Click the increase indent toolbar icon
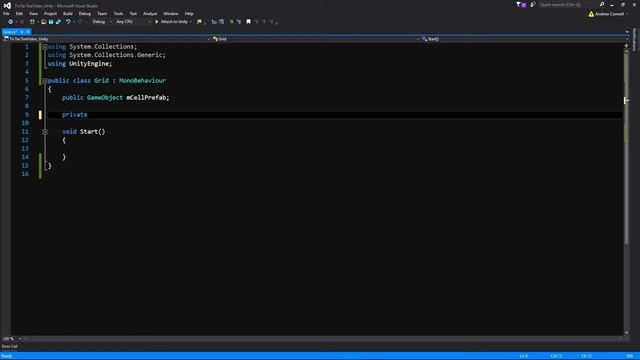 point(221,22)
